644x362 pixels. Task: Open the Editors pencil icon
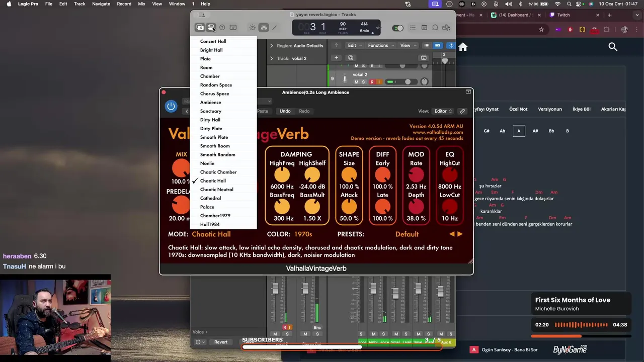275,28
